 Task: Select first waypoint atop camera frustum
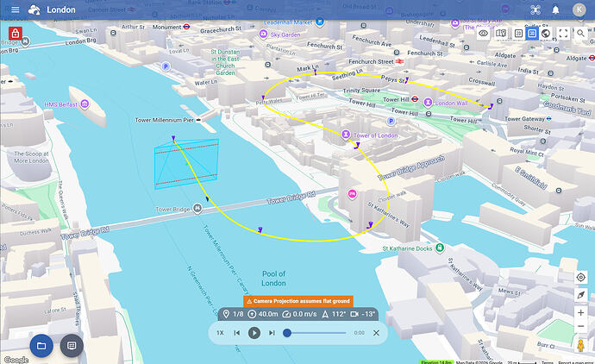[x=173, y=139]
